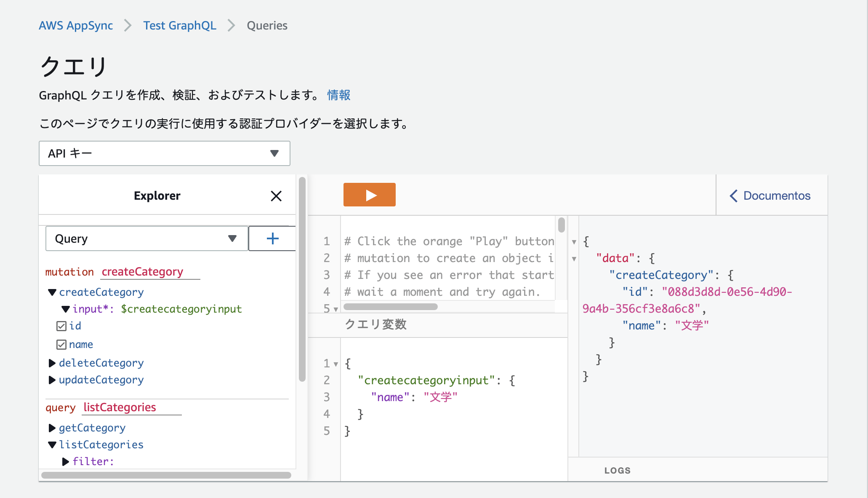
Task: Click the "query" keyword in Explorer
Action: pyautogui.click(x=61, y=407)
